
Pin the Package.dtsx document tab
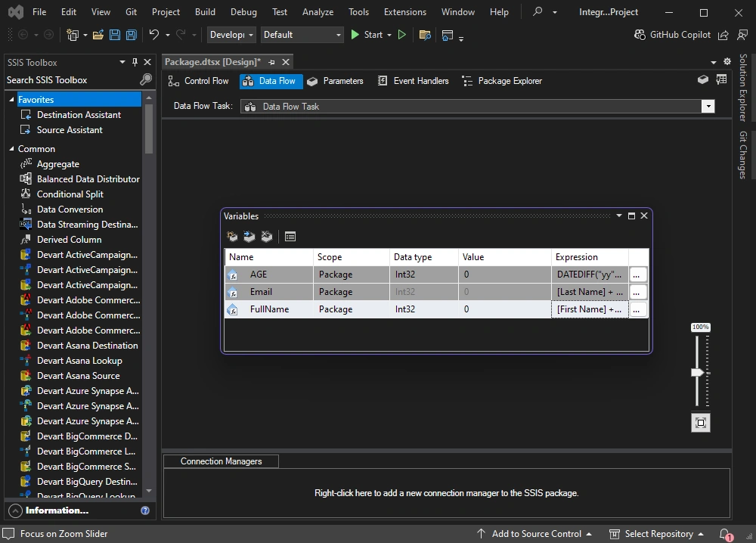point(272,62)
